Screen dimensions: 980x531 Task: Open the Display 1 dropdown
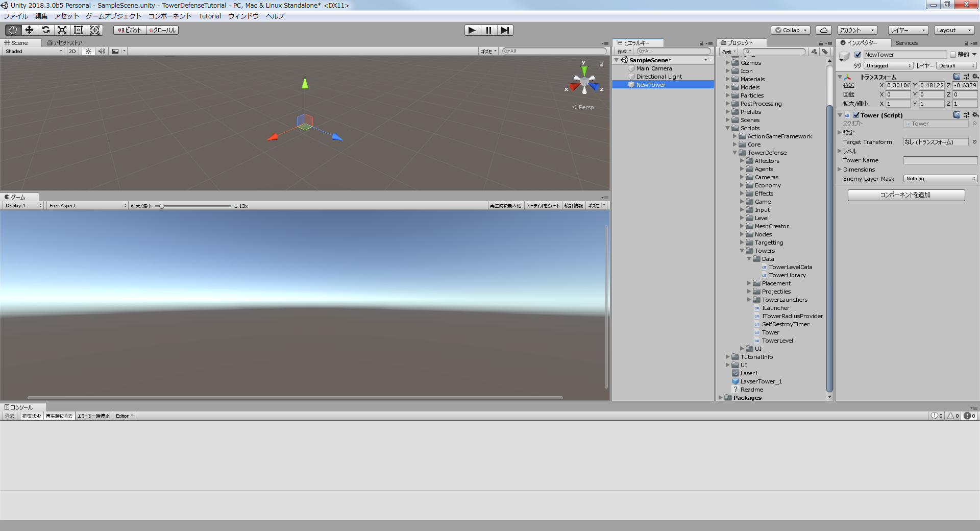pyautogui.click(x=23, y=206)
